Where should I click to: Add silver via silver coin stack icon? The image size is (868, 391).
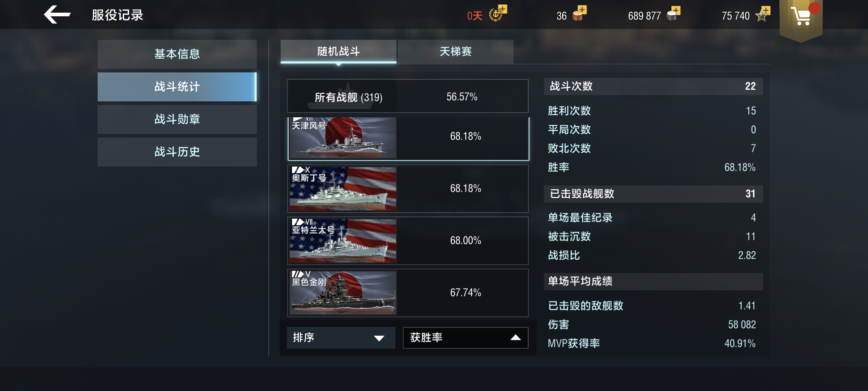[x=673, y=14]
